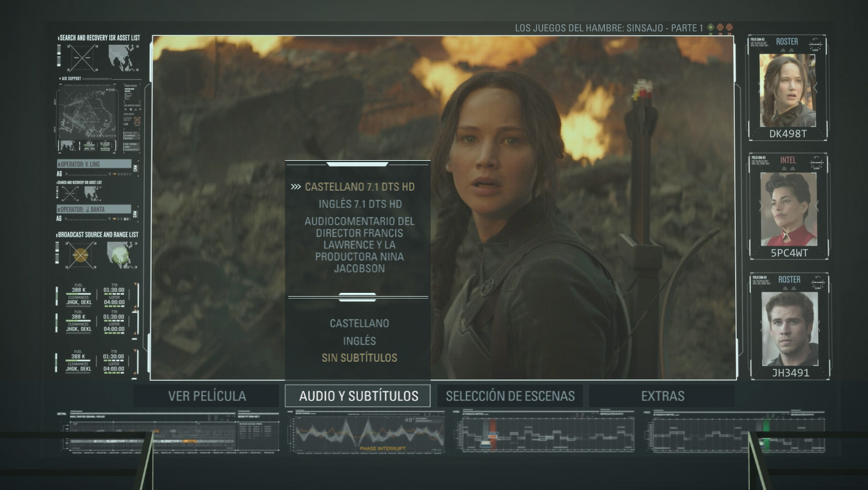The height and width of the screenshot is (490, 868).
Task: Select Castellano 7.1 DTS HD audio track
Action: [x=359, y=187]
